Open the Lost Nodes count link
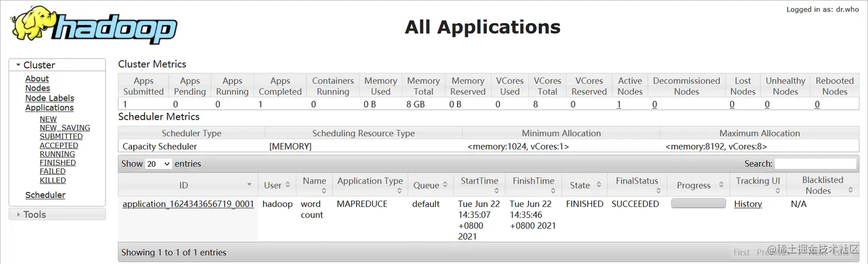The width and height of the screenshot is (868, 264). [732, 105]
